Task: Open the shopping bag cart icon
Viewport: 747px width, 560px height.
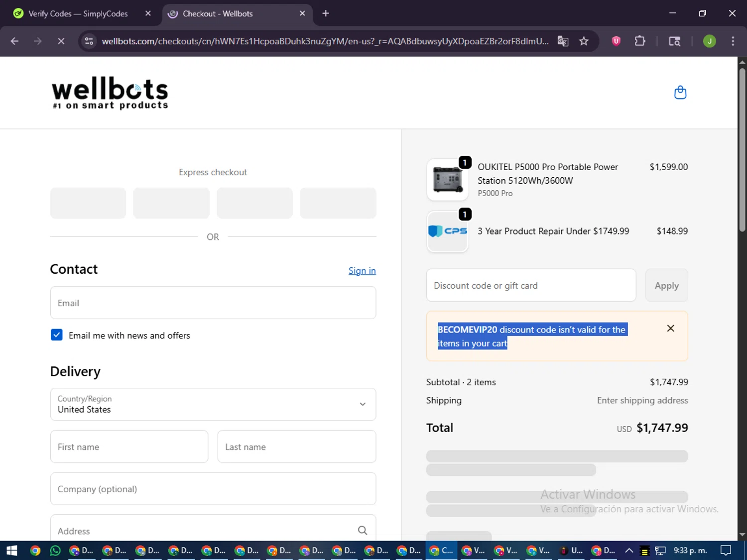Action: pyautogui.click(x=680, y=93)
